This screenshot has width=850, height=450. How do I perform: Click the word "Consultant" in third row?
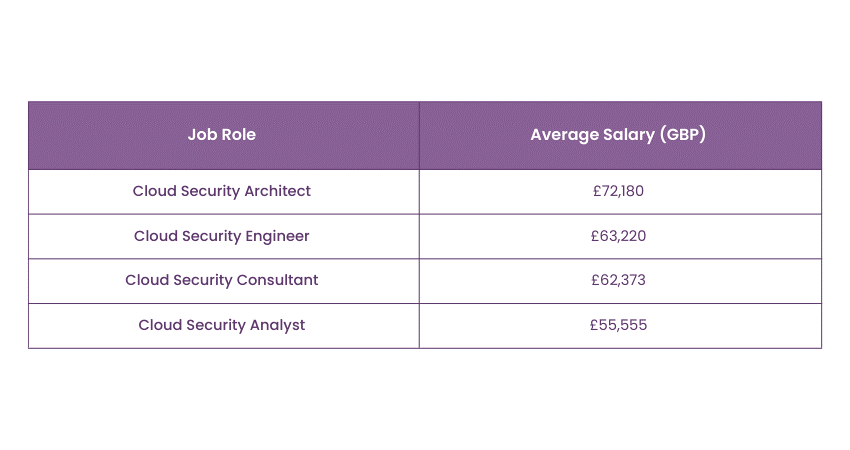[x=277, y=280]
